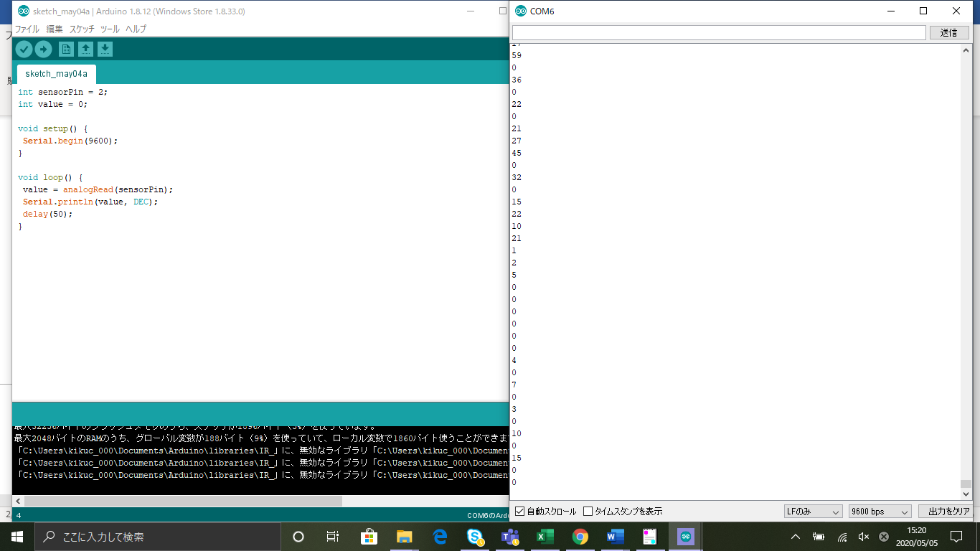Screen dimensions: 980x551
Task: Open Microsoft Teams from the taskbar
Action: pos(510,536)
